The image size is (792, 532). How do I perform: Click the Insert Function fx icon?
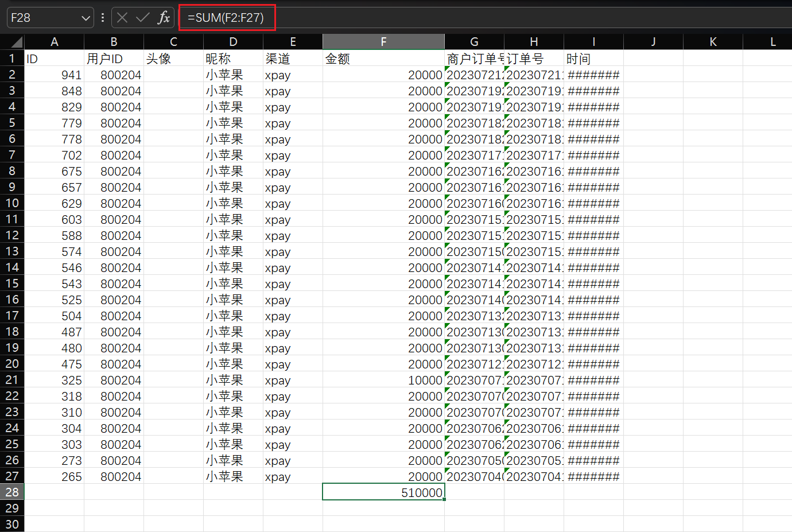click(164, 18)
